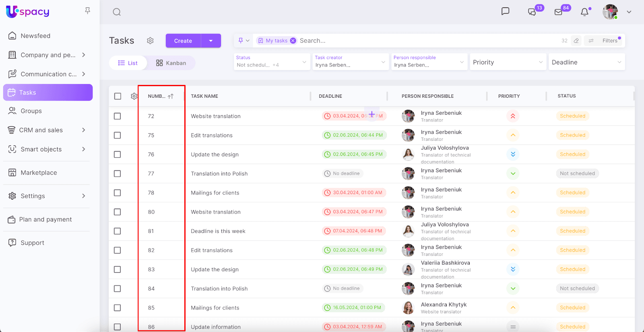
Task: Click the Tasks settings gear next to title
Action: [150, 41]
